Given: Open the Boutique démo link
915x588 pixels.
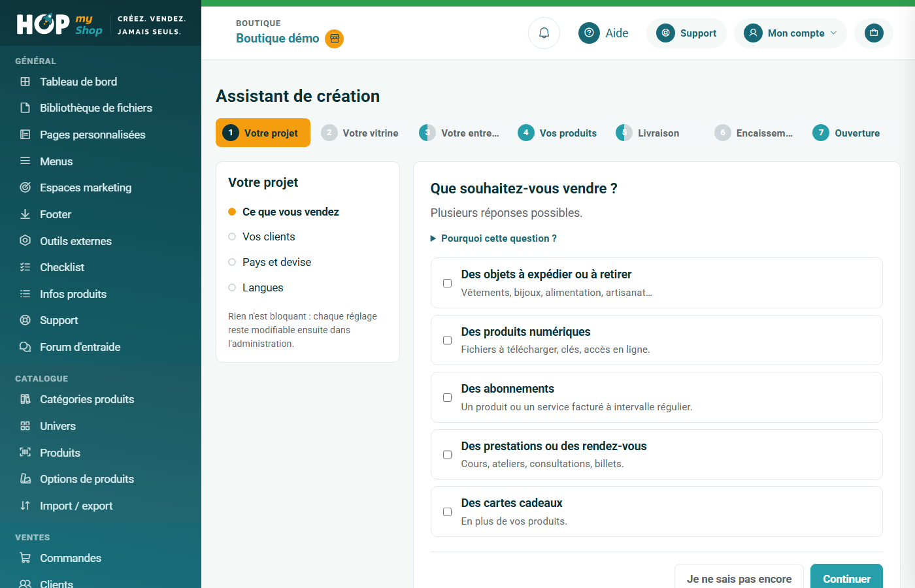Looking at the screenshot, I should tap(278, 39).
